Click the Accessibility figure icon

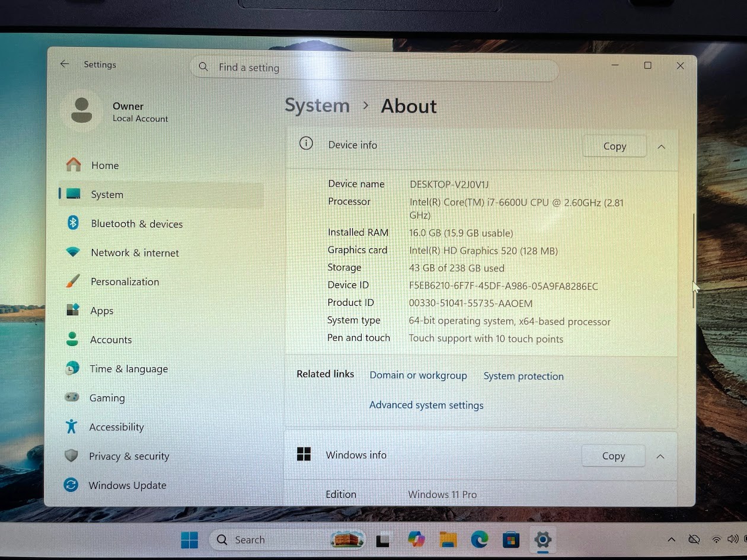(x=71, y=426)
